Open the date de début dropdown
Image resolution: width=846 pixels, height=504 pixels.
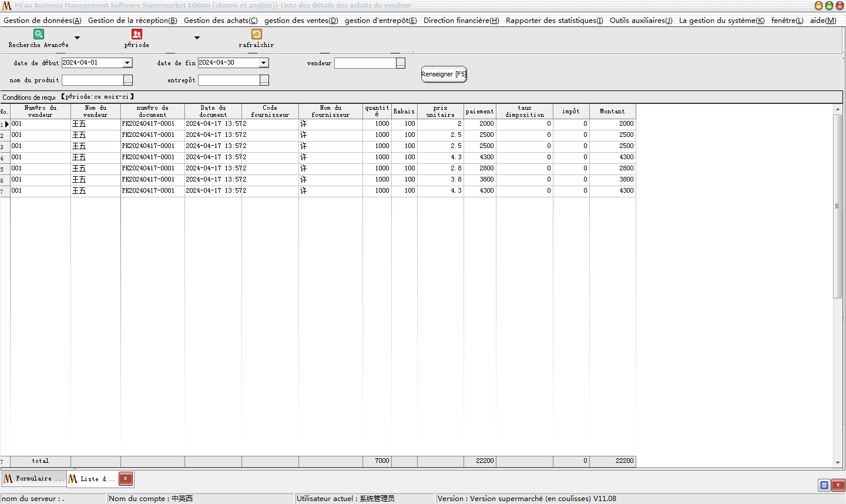click(x=127, y=63)
